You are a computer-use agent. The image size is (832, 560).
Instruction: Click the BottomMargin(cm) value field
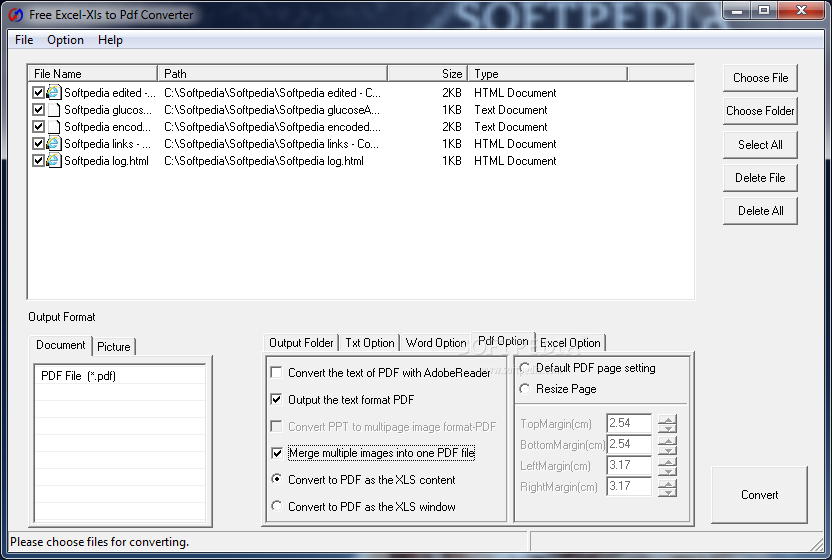point(629,444)
